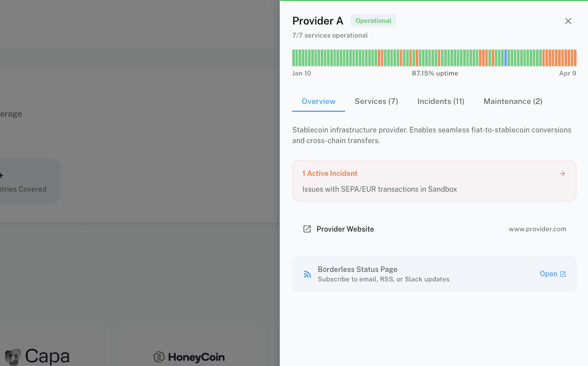Click the external link icon beside Provider Website
The height and width of the screenshot is (366, 588).
pos(307,229)
